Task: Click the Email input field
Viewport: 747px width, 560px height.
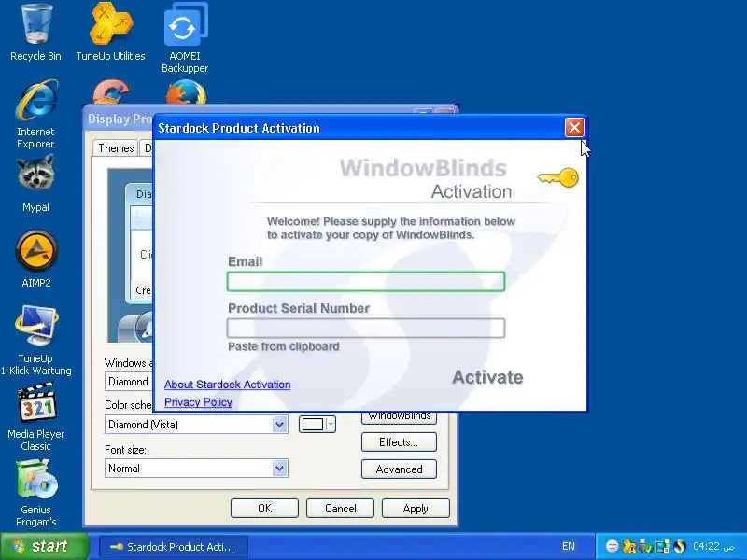Action: 366,282
